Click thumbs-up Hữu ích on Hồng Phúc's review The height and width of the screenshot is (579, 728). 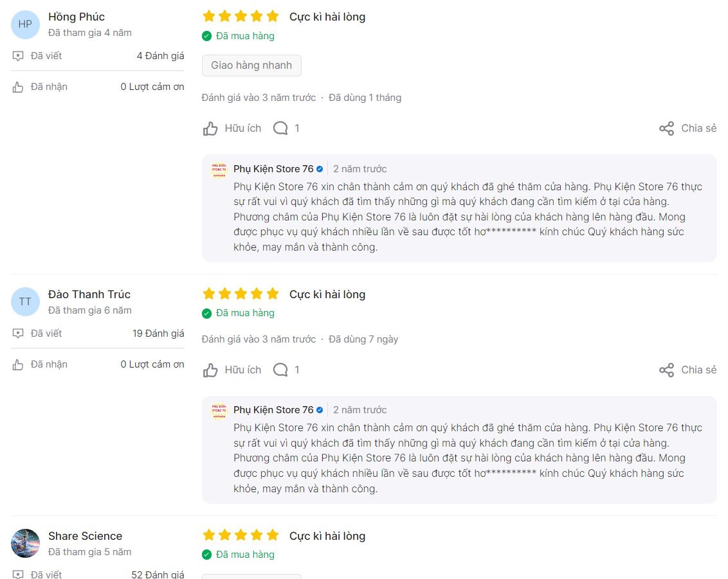point(211,129)
